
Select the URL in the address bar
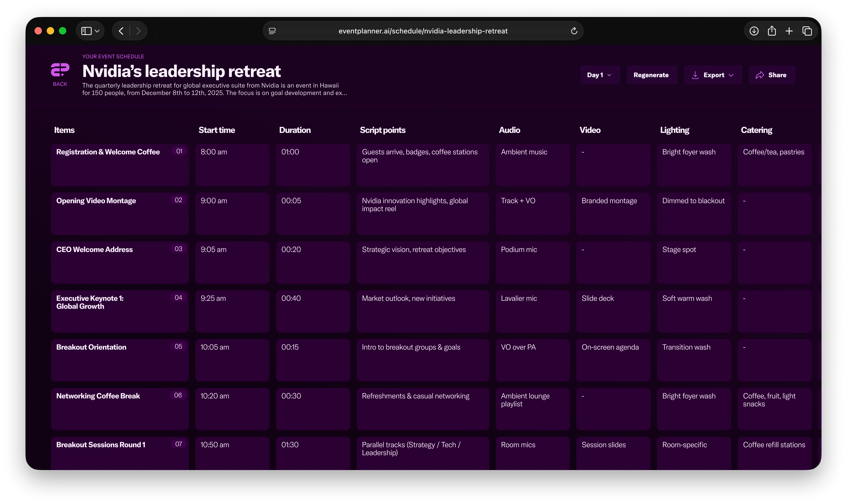pyautogui.click(x=423, y=31)
